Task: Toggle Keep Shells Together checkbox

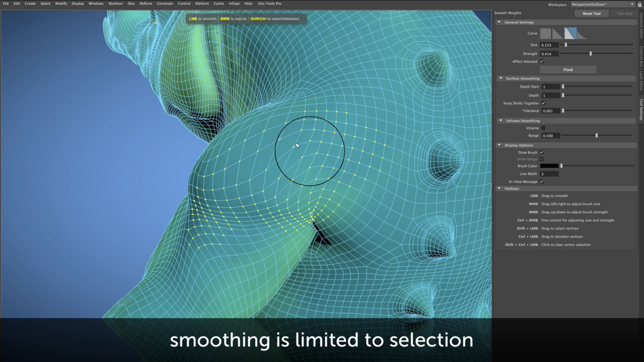Action: tap(543, 103)
